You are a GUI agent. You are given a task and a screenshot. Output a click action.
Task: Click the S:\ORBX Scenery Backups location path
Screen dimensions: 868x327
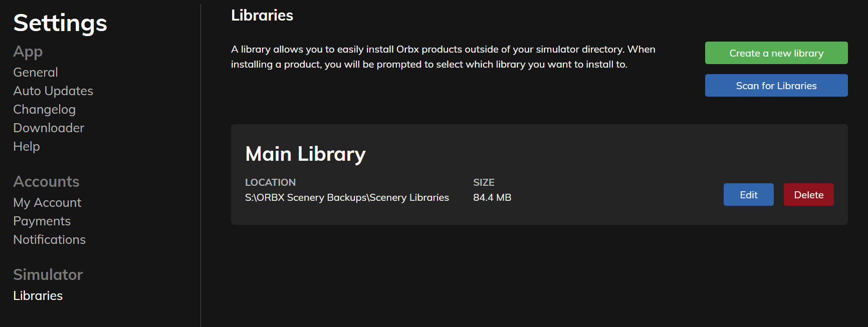click(347, 198)
